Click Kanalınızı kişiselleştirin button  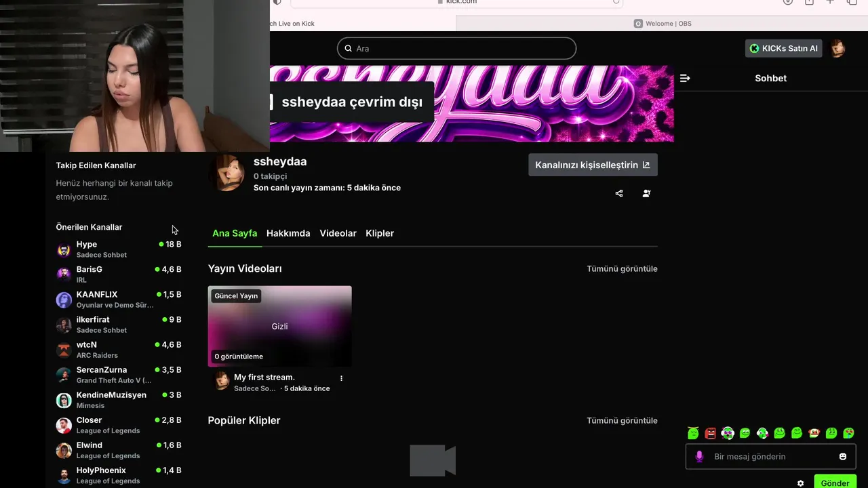coord(593,165)
